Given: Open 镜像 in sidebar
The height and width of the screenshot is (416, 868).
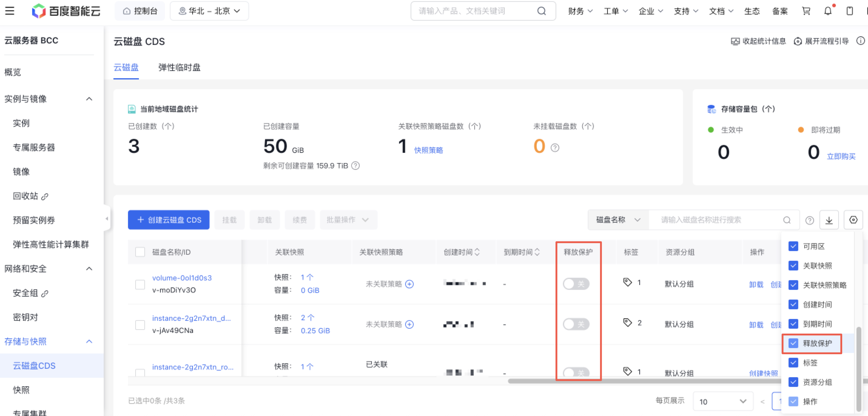Looking at the screenshot, I should pyautogui.click(x=21, y=172).
